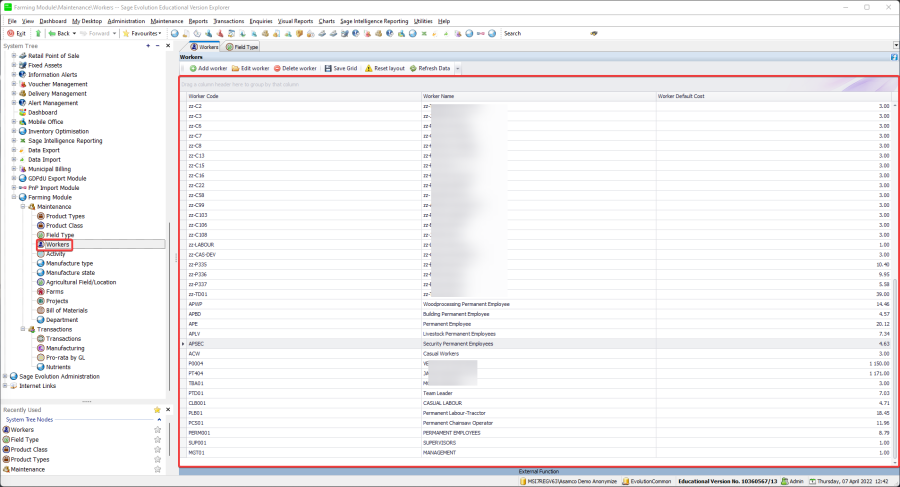Expand the Retail Point of Sale node
The image size is (900, 487).
14,56
